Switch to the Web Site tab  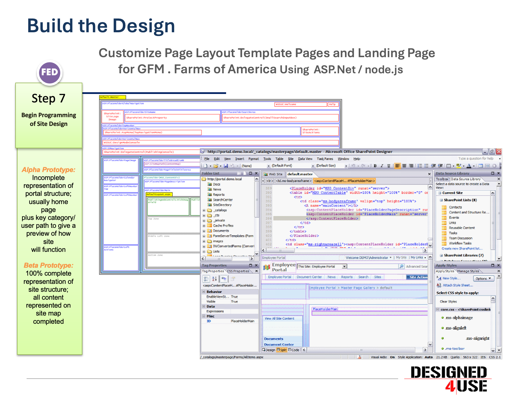pyautogui.click(x=273, y=174)
